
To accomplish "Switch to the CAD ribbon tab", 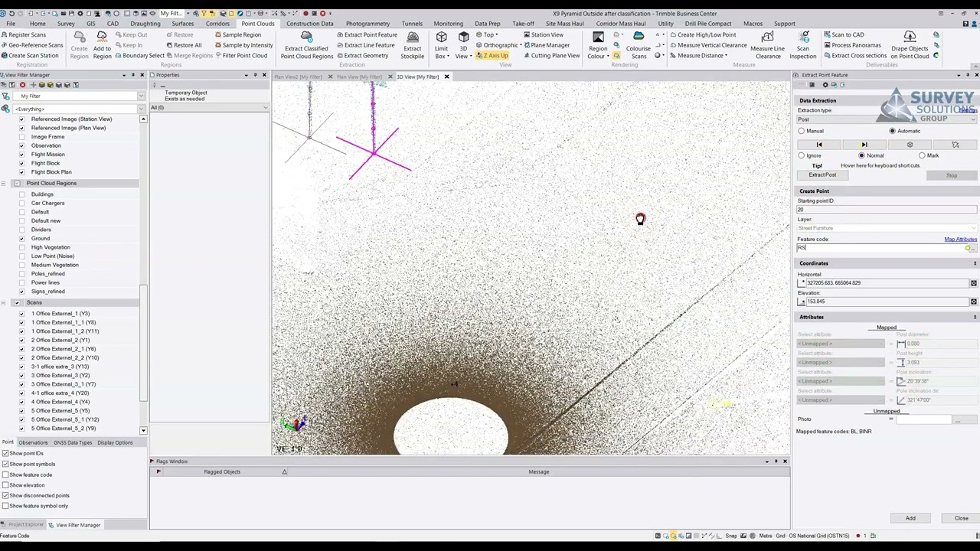I will point(113,24).
